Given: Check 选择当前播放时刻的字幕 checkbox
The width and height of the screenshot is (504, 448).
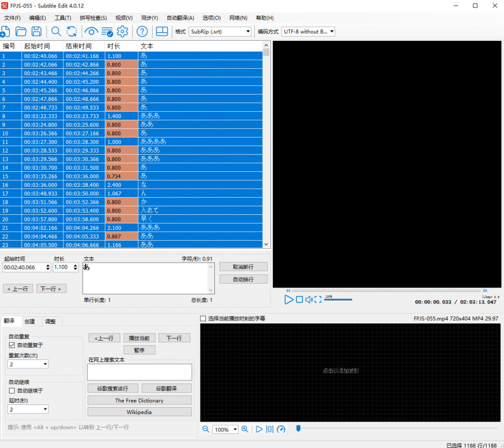Looking at the screenshot, I should 203,319.
